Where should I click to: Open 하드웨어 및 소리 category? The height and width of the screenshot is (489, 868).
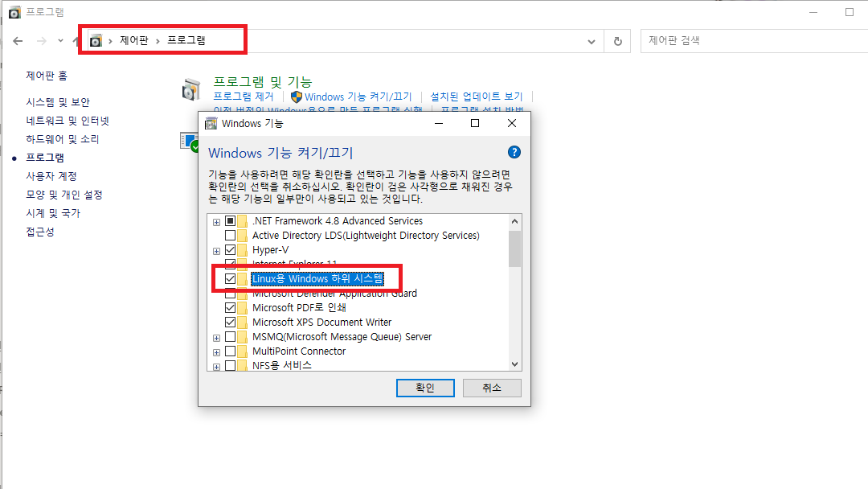pyautogui.click(x=63, y=139)
